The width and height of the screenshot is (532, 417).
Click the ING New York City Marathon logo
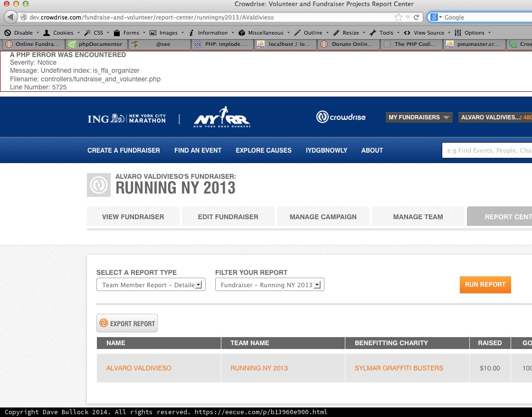click(126, 118)
